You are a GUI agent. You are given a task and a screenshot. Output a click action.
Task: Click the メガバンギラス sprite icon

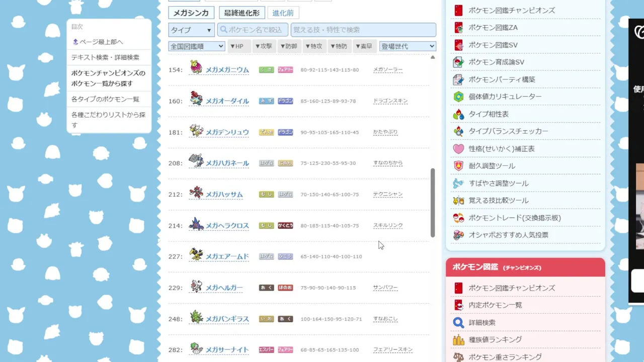point(196,317)
